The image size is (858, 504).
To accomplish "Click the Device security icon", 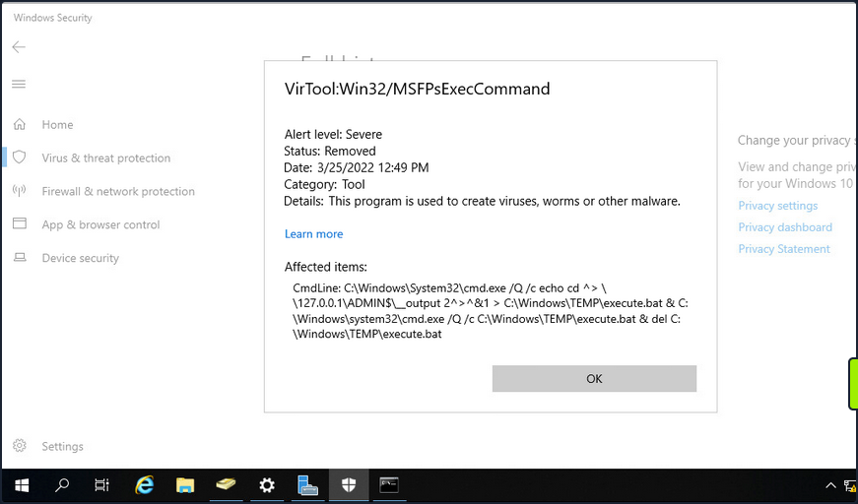I will 19,258.
